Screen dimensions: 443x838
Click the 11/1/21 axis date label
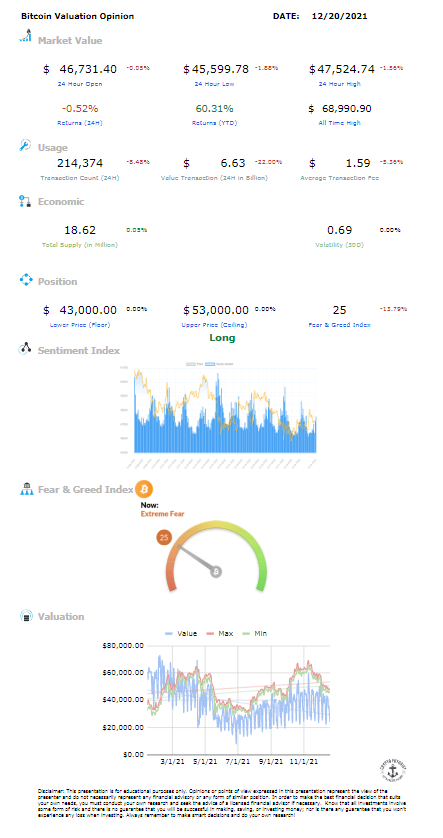[304, 762]
